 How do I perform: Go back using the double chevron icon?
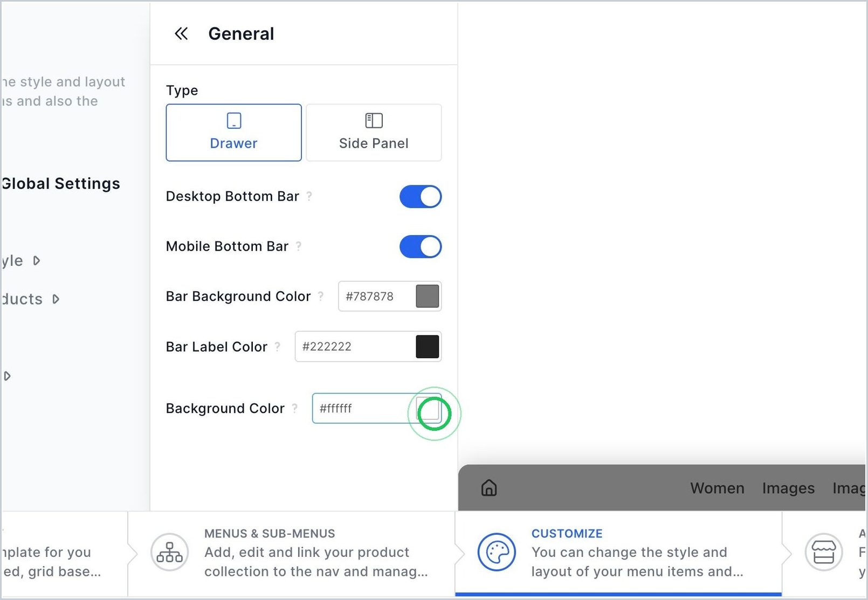pos(181,34)
